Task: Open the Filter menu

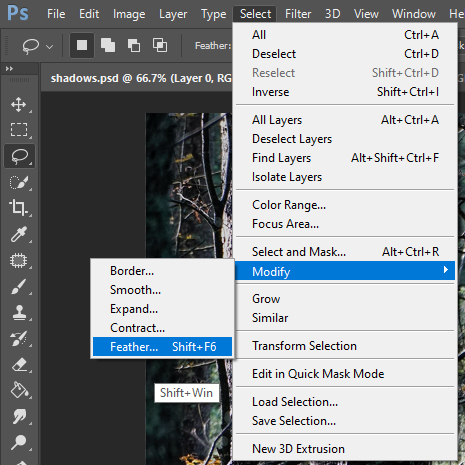Action: 298,14
